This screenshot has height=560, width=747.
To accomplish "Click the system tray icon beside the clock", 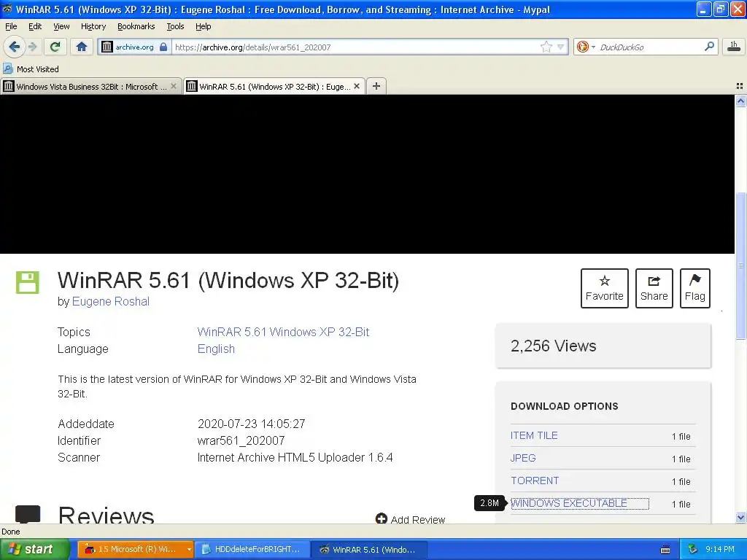I will [692, 550].
